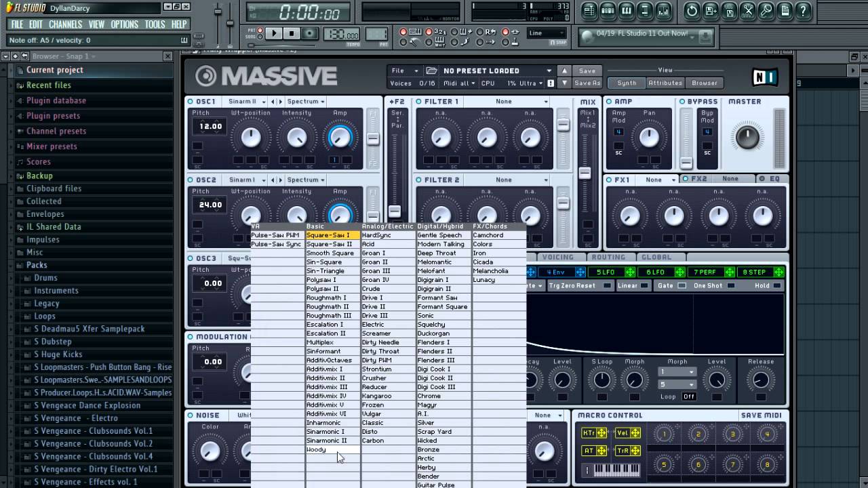Click the 8 STEP green move handle
The image size is (868, 488).
pyautogui.click(x=779, y=272)
